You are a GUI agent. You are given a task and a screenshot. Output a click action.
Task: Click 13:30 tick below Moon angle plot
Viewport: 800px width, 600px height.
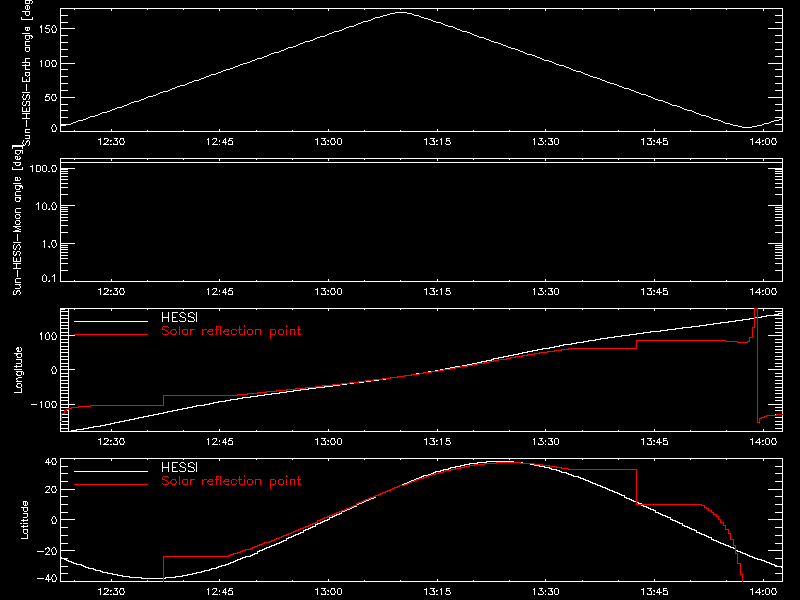(x=546, y=292)
